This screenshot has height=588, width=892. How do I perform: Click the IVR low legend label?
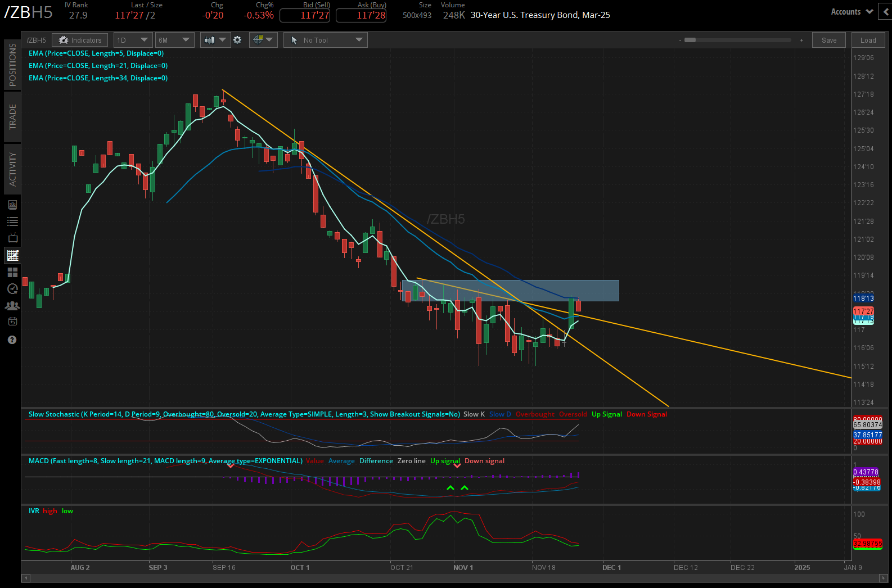67,511
